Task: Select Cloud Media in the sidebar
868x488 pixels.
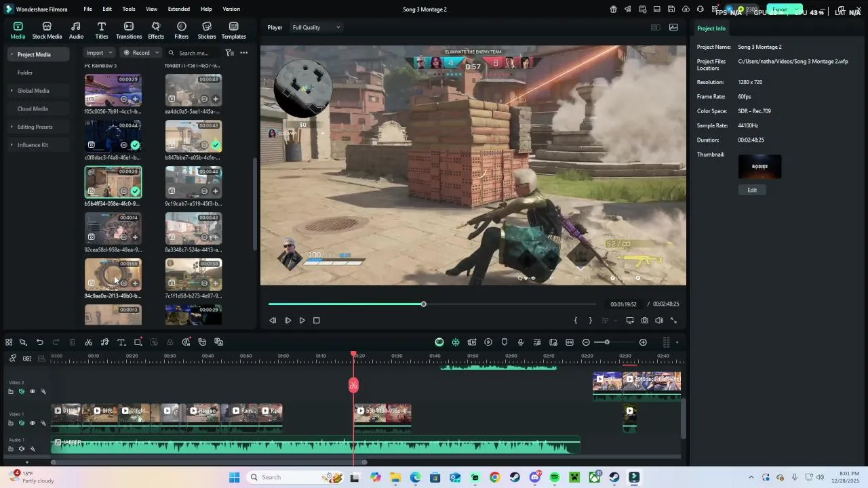Action: (x=33, y=109)
